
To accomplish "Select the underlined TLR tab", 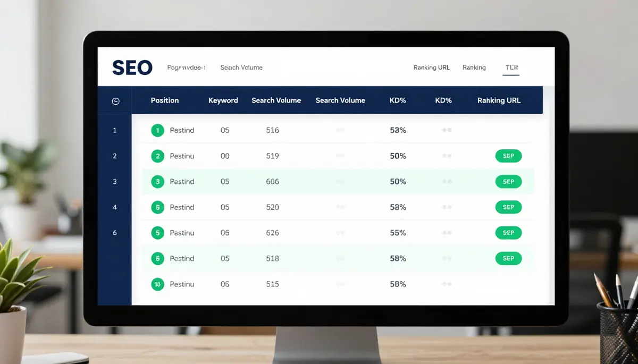I will [511, 68].
